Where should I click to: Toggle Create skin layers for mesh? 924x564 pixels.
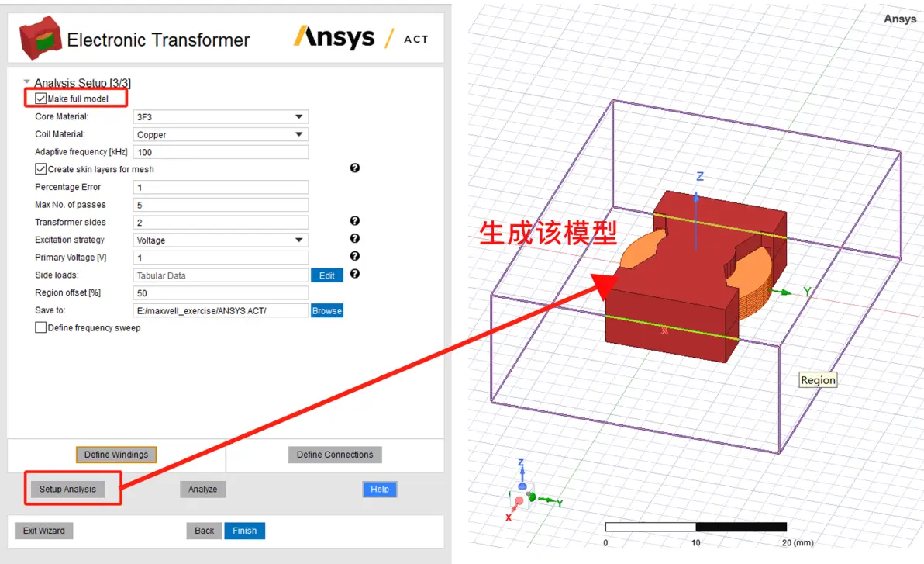click(x=40, y=169)
